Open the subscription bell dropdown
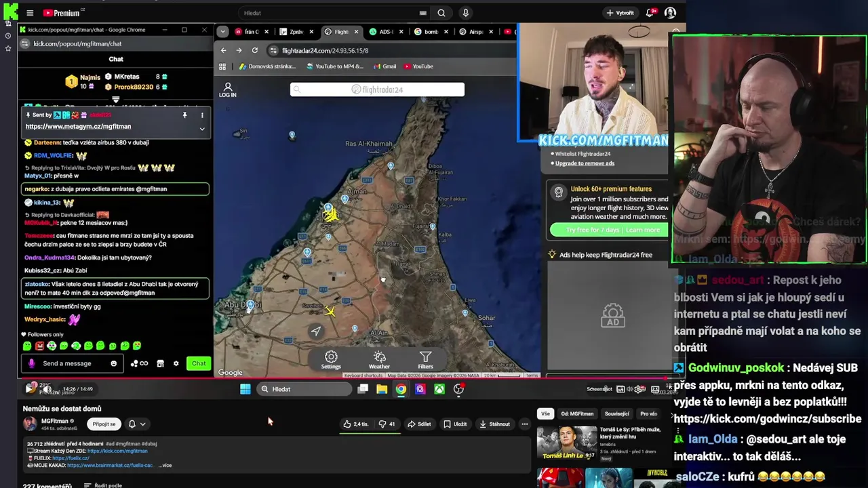The width and height of the screenshot is (868, 488). [136, 424]
